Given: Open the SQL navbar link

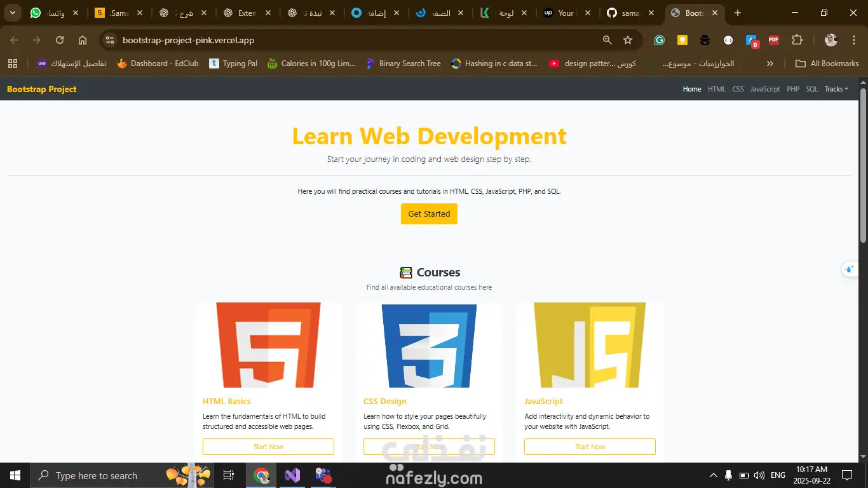Looking at the screenshot, I should (x=812, y=89).
